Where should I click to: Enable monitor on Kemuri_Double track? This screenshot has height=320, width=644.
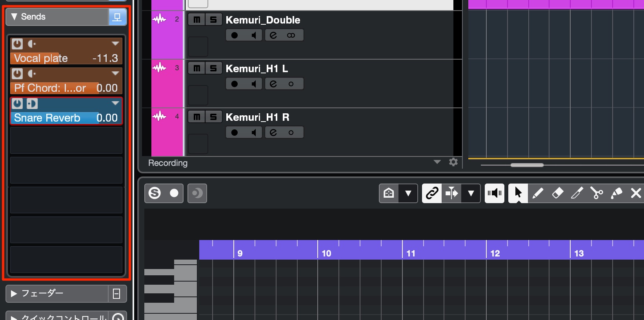coord(253,35)
